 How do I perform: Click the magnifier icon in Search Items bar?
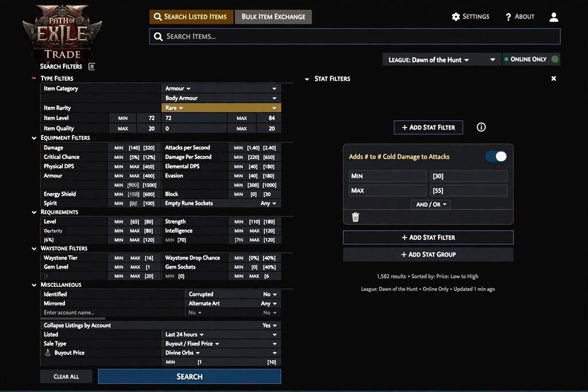click(x=158, y=36)
